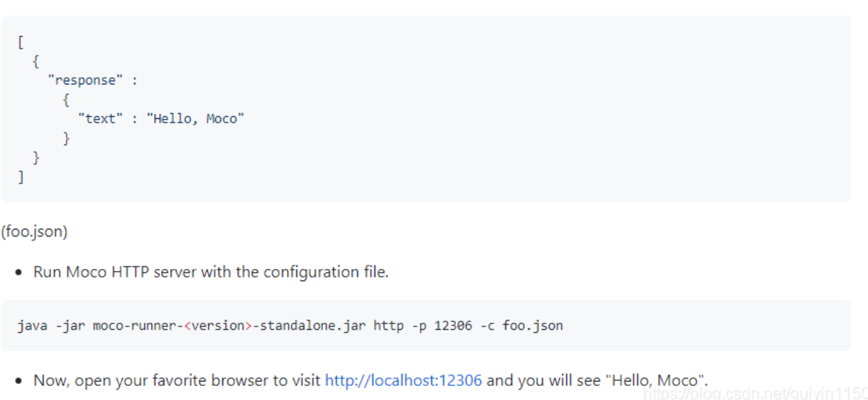Click the port 12306 in the command block

click(x=453, y=326)
